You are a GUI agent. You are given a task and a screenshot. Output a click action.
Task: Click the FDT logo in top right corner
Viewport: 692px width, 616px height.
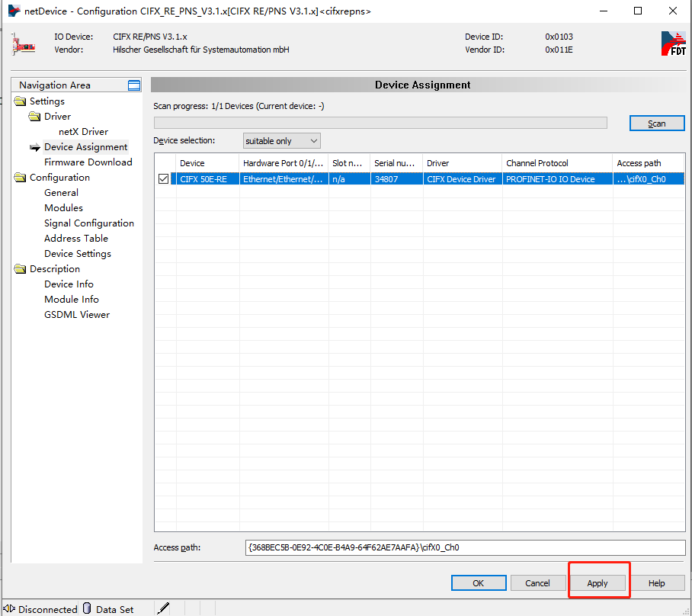[673, 43]
